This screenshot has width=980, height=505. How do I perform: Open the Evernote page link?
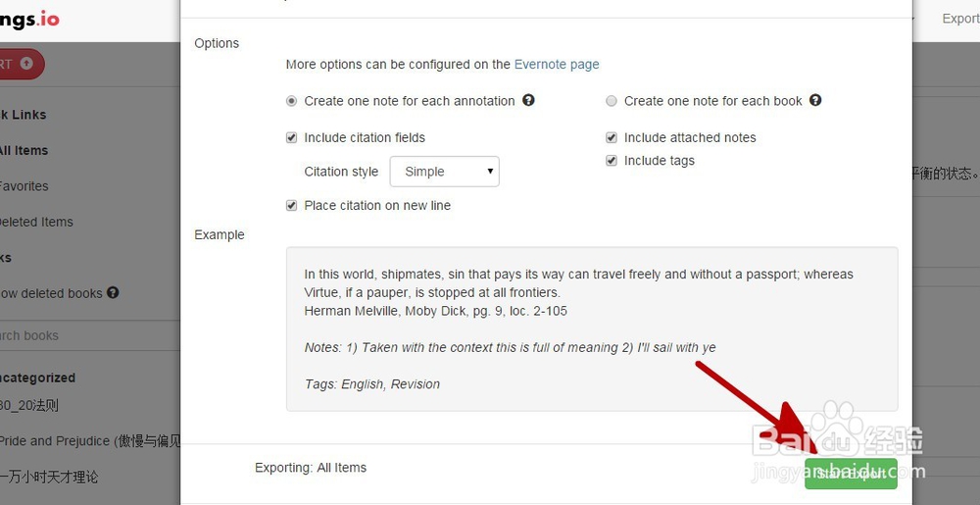(557, 65)
